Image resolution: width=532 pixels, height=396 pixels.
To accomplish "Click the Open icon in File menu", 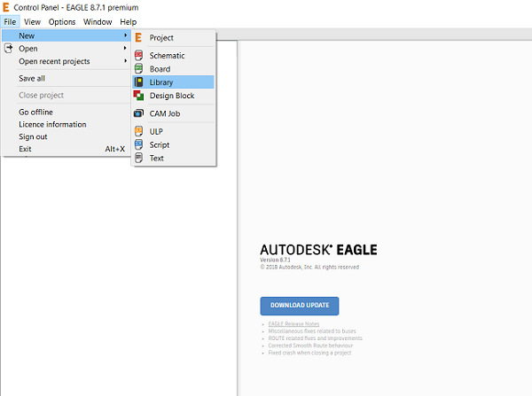I will pyautogui.click(x=9, y=49).
